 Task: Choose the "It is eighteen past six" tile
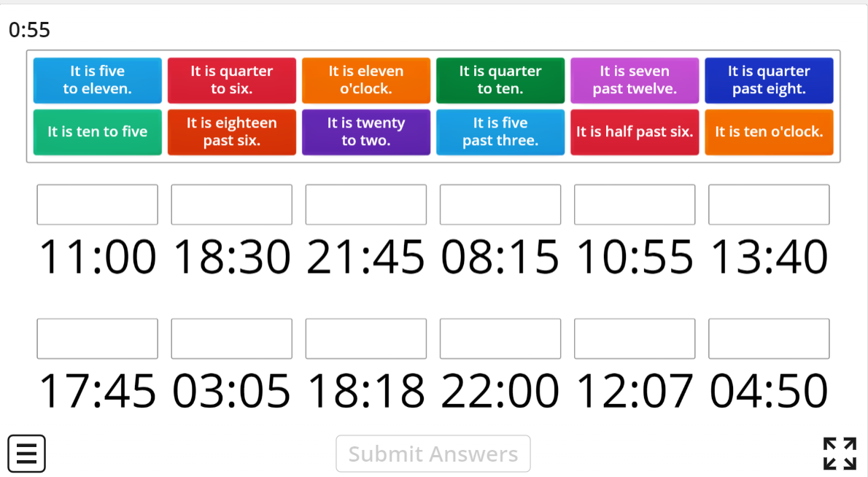[231, 132]
